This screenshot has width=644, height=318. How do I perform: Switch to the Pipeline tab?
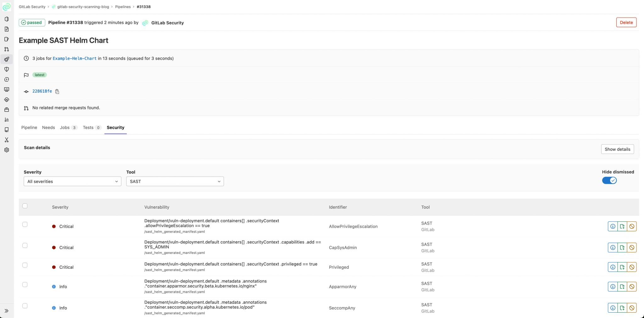[29, 128]
